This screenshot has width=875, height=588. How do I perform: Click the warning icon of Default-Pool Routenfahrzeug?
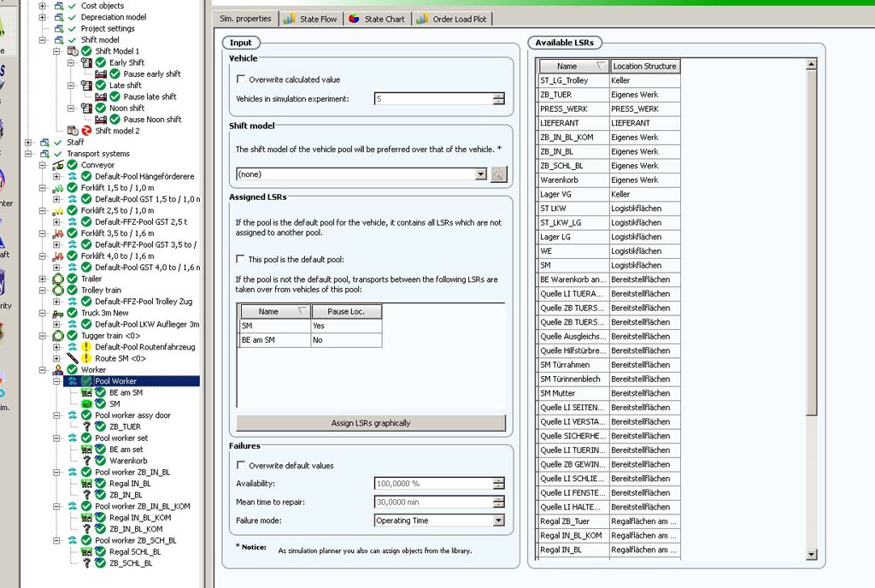[86, 347]
